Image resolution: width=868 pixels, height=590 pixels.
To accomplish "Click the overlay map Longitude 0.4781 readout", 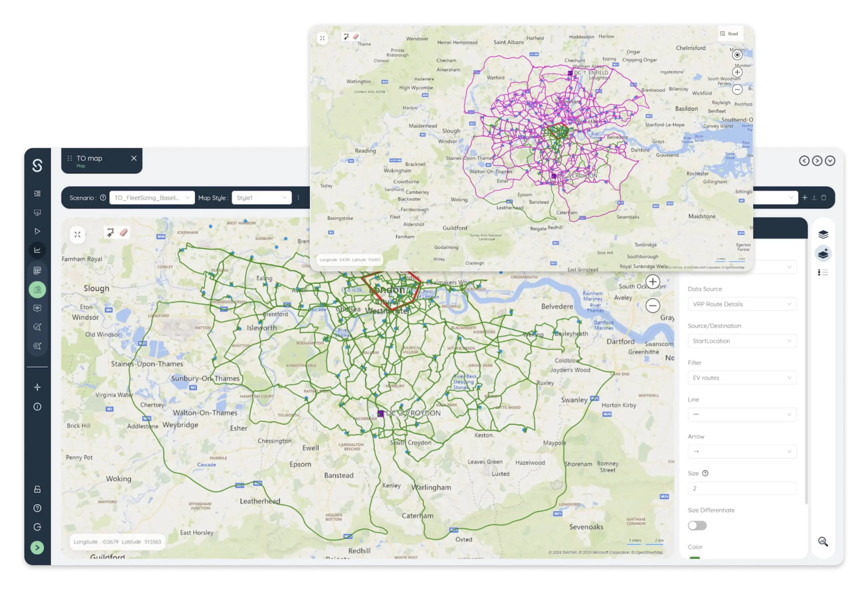I will pos(350,259).
